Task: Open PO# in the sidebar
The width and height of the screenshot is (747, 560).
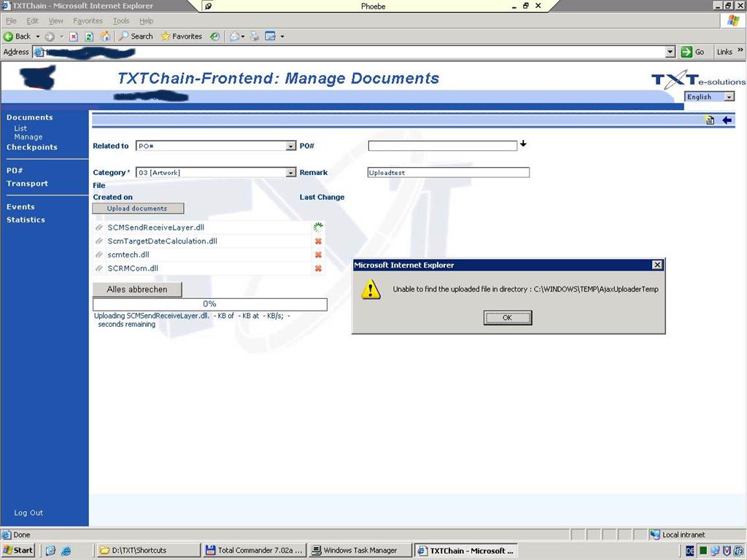Action: (x=15, y=170)
